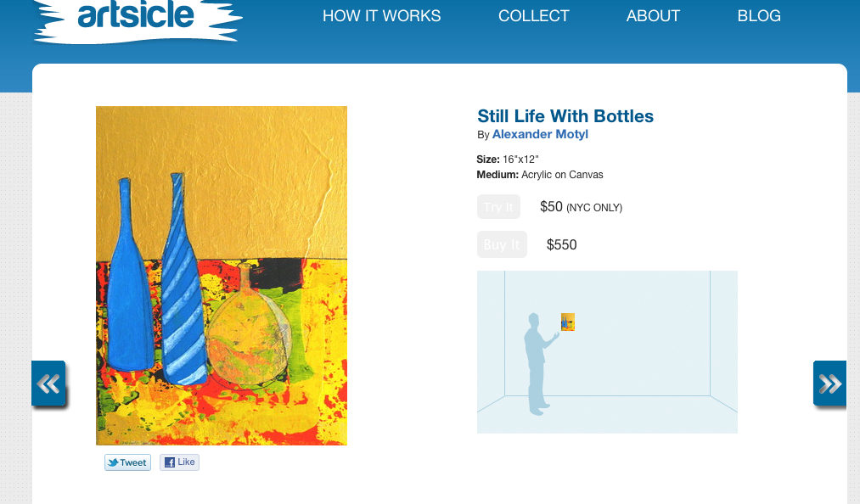Click the Artsicle logo
Image resolution: width=860 pixels, height=504 pixels.
(x=136, y=17)
